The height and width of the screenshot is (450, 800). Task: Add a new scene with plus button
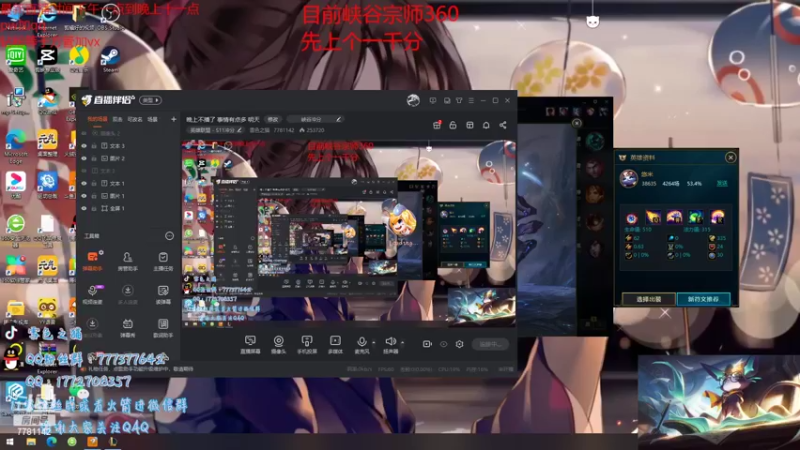click(173, 119)
